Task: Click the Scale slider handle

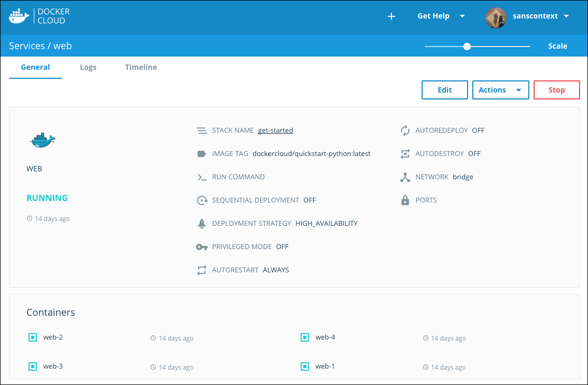Action: [467, 47]
